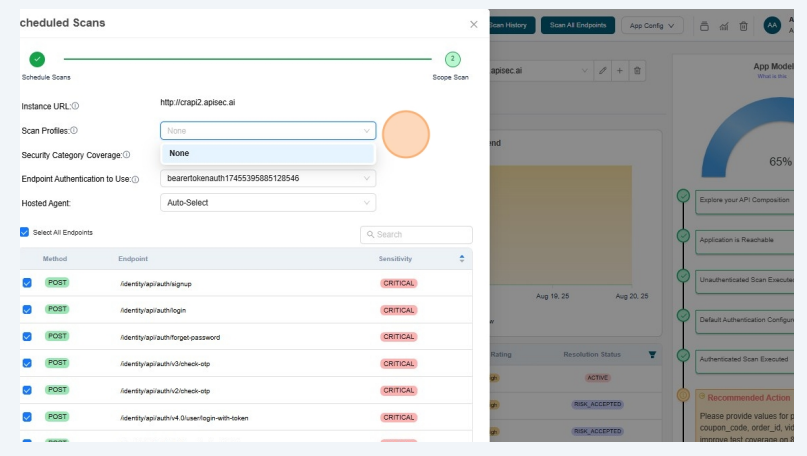Click the Instance URL info icon
Image resolution: width=807 pixels, height=456 pixels.
click(x=75, y=106)
